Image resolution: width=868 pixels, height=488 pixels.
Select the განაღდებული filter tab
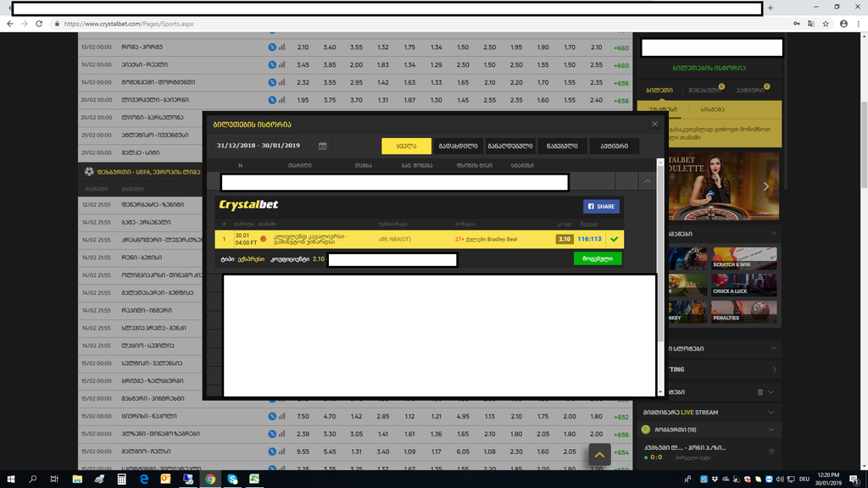tap(509, 146)
